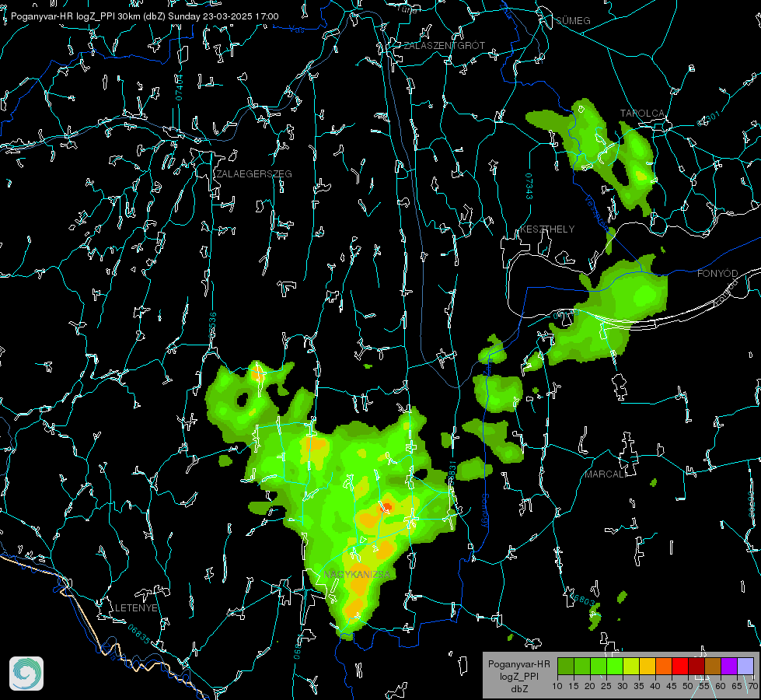Select the bright green 25-30 dBZ swatch

pos(615,666)
